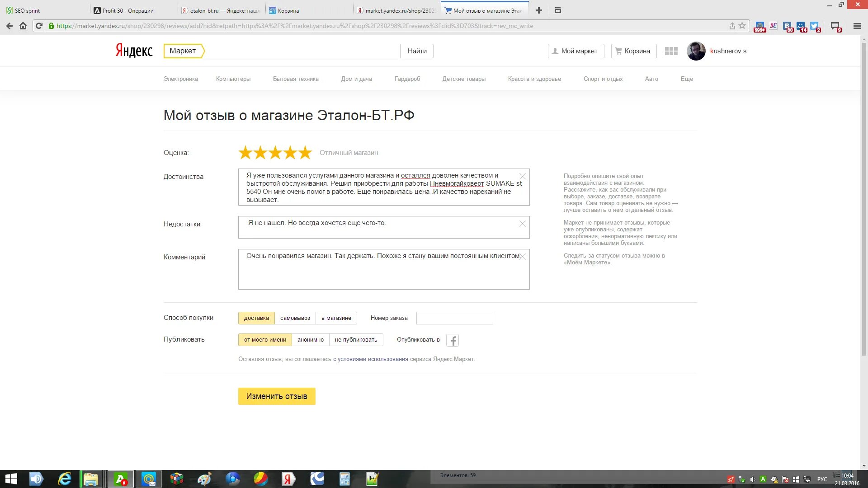This screenshot has height=488, width=868.
Task: Click the Yandex logo
Action: (134, 51)
